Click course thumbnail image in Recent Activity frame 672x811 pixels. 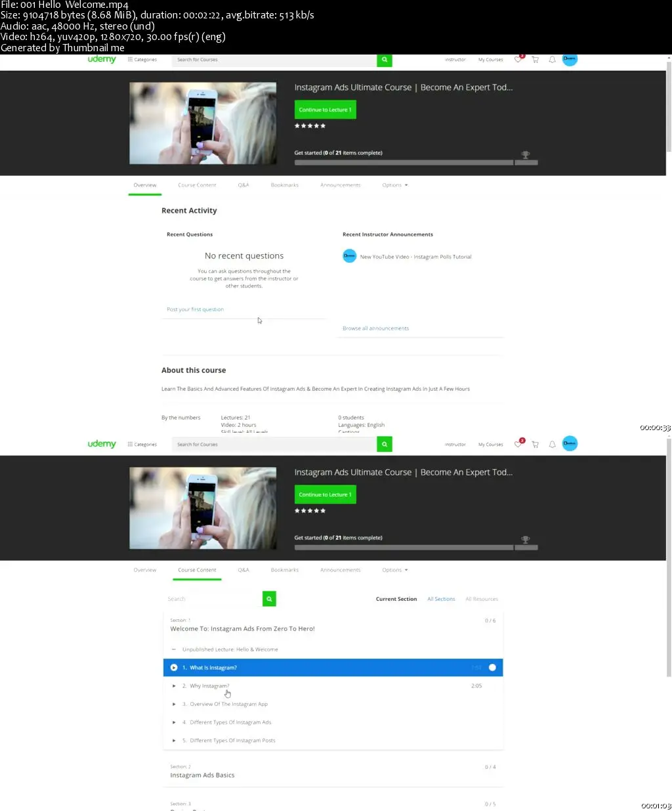(x=203, y=123)
